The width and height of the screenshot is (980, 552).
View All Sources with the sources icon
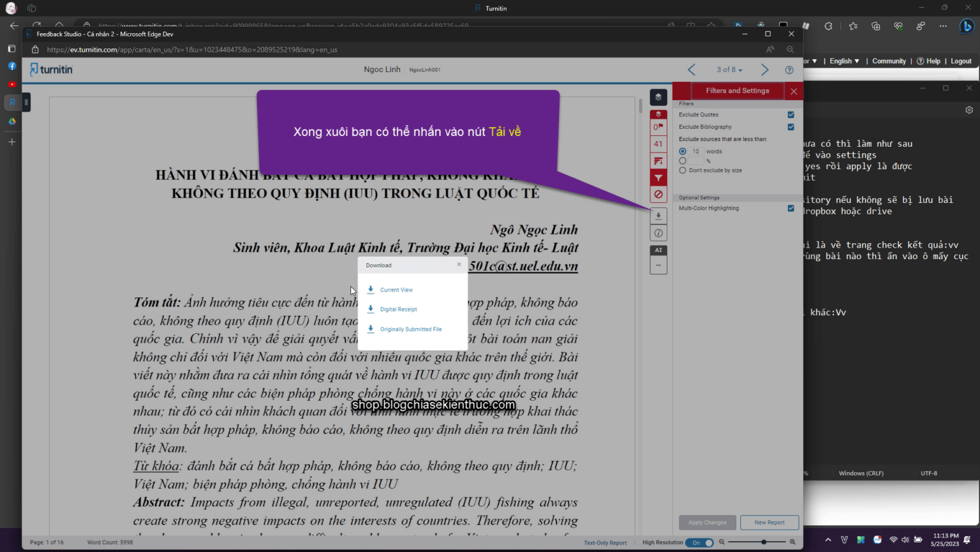point(658,161)
